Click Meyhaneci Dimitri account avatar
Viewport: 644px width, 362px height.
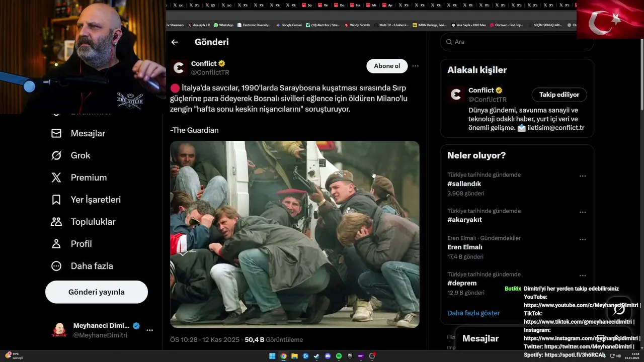point(59,330)
